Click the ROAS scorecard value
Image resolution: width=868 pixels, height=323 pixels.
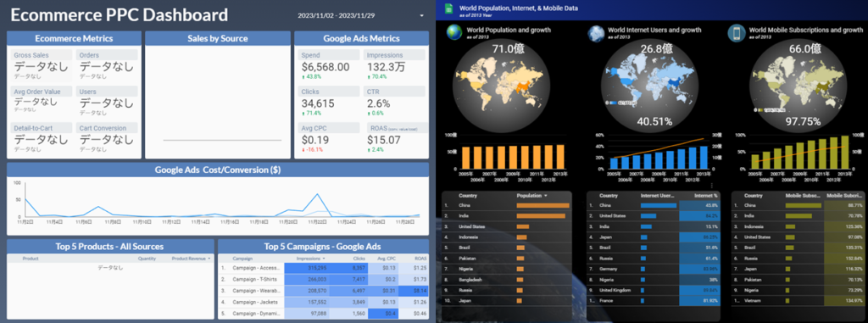pos(384,140)
